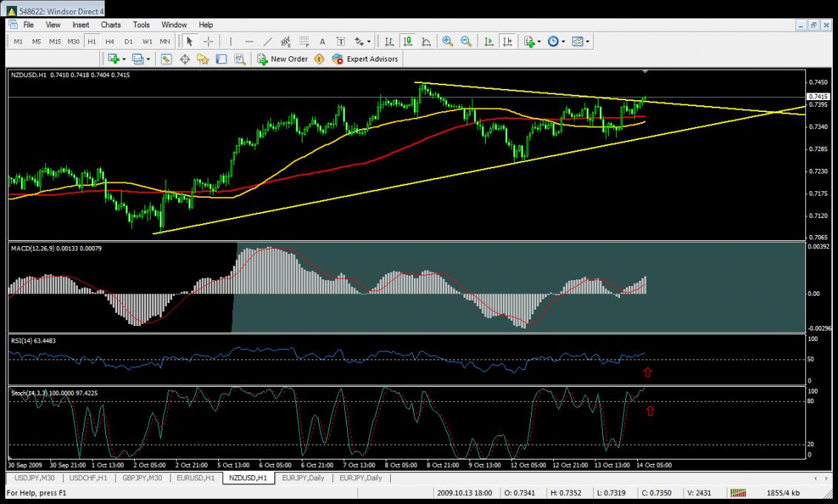Open the Market Watch window icon

point(167,59)
